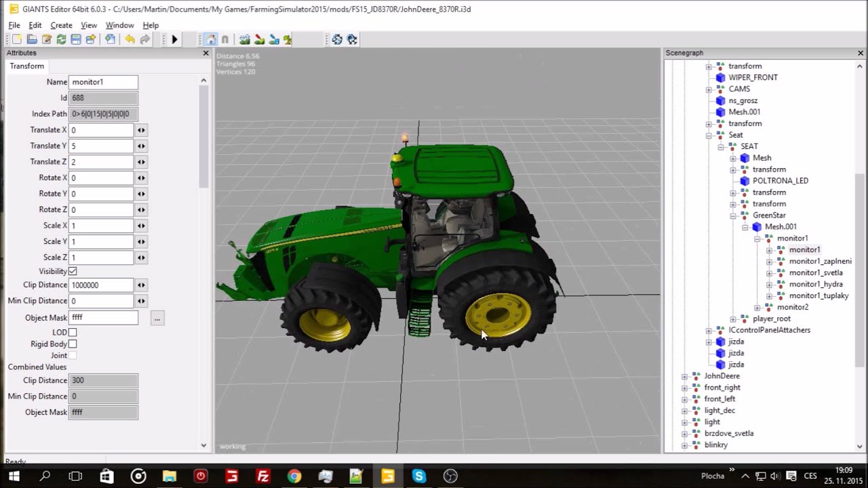Click the Save disk icon in toolbar

click(x=76, y=40)
